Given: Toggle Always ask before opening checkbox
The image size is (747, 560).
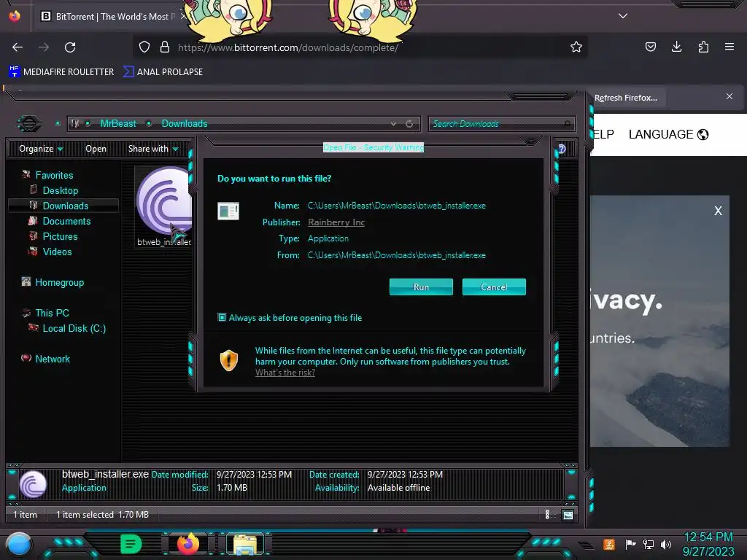Looking at the screenshot, I should (x=222, y=317).
